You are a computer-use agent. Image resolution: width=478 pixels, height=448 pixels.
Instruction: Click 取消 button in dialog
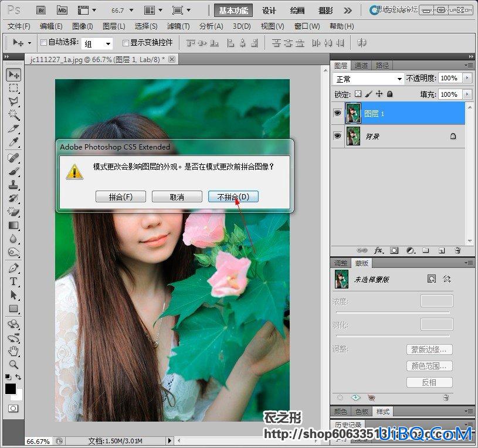(x=177, y=197)
